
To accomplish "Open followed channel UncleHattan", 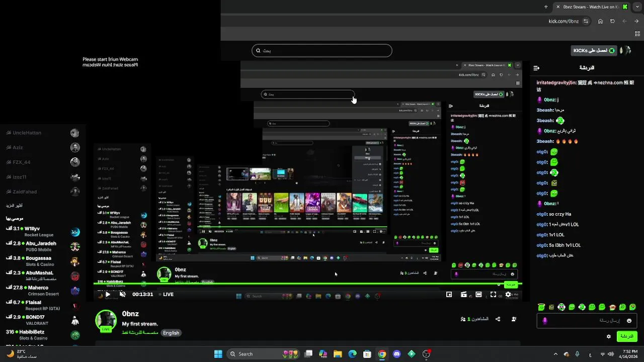I will pos(43,133).
